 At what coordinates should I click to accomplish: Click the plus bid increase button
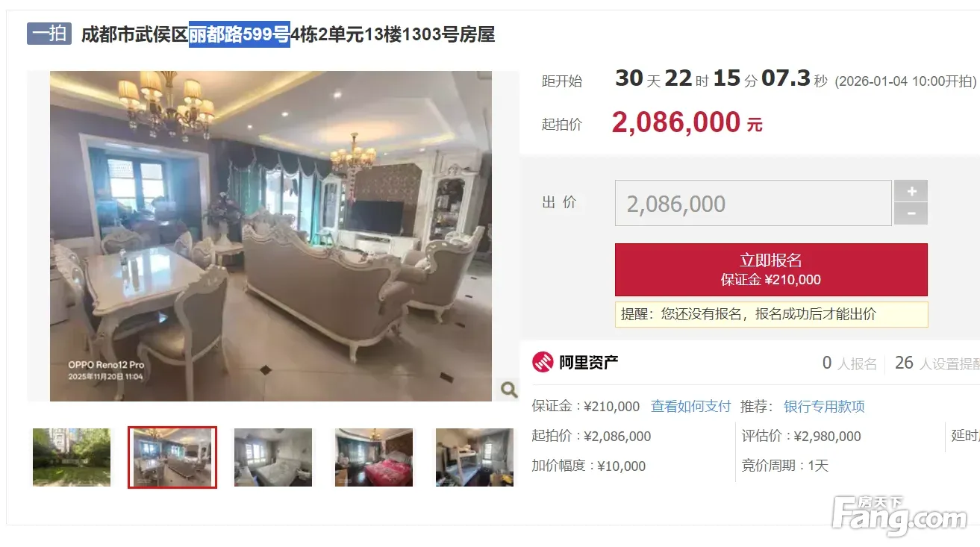911,191
